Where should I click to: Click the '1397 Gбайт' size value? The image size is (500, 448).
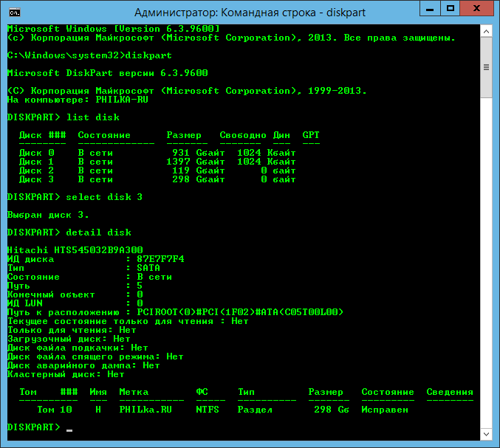tap(196, 162)
